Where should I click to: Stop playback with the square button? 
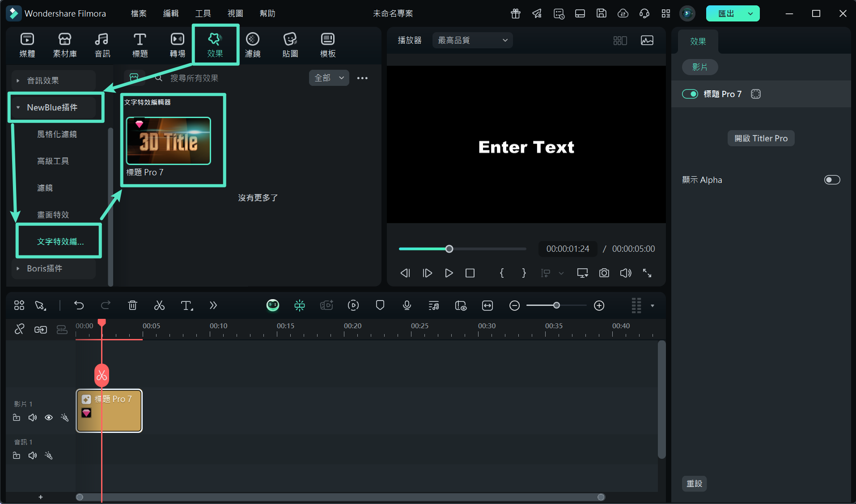pos(470,273)
